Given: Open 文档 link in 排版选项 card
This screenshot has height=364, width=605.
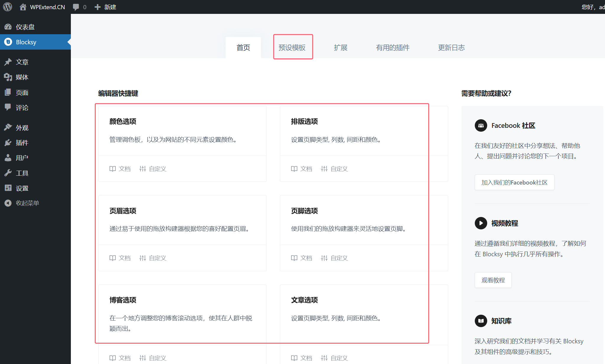Looking at the screenshot, I should (x=301, y=169).
